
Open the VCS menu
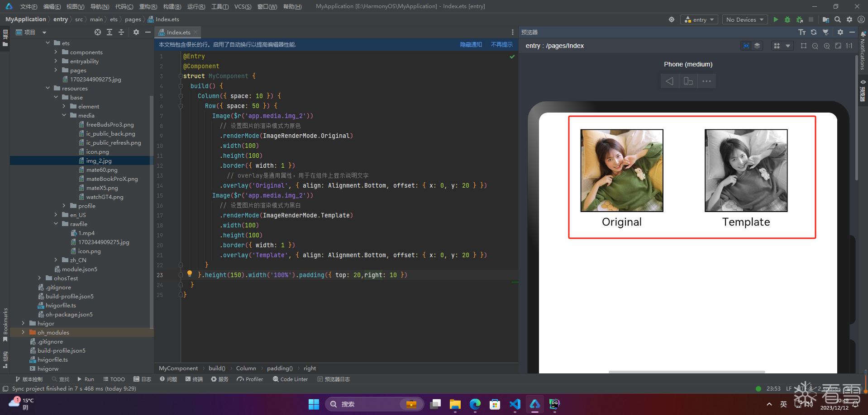pyautogui.click(x=243, y=6)
